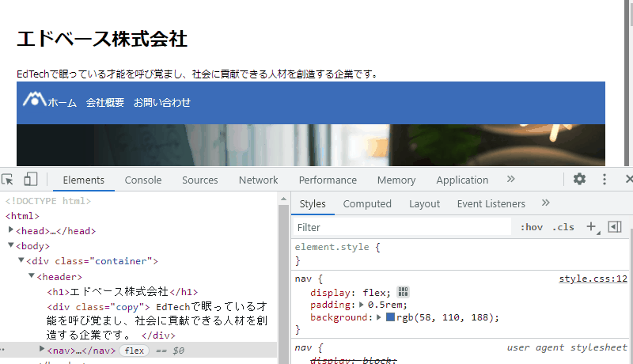Click the 会社概要 navigation link
633x364 pixels.
(105, 103)
